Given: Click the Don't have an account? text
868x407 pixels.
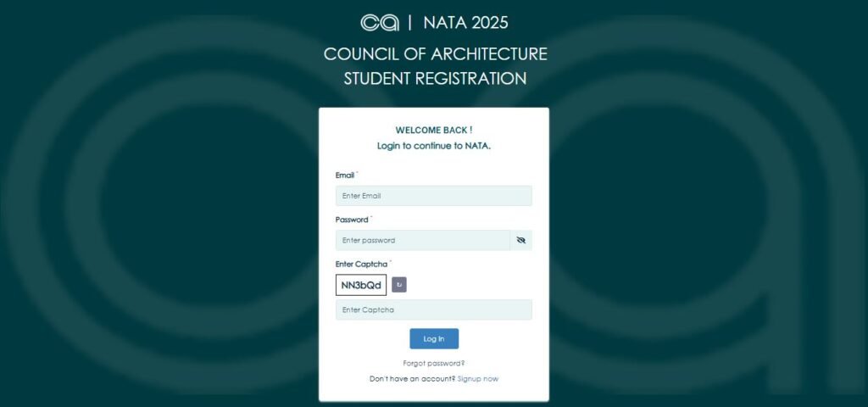Looking at the screenshot, I should coord(412,379).
